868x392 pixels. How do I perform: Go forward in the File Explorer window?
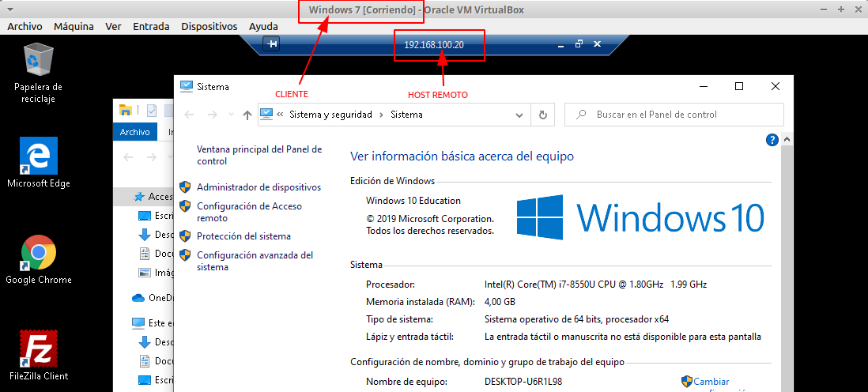click(x=152, y=157)
